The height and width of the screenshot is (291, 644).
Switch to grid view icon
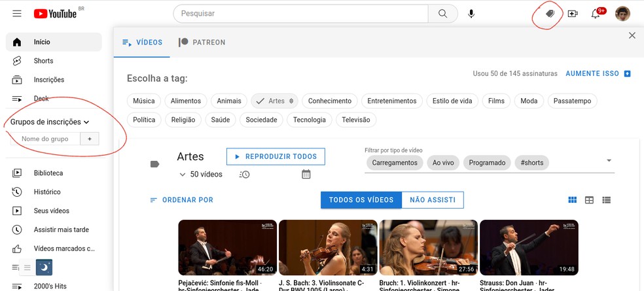[x=572, y=200]
